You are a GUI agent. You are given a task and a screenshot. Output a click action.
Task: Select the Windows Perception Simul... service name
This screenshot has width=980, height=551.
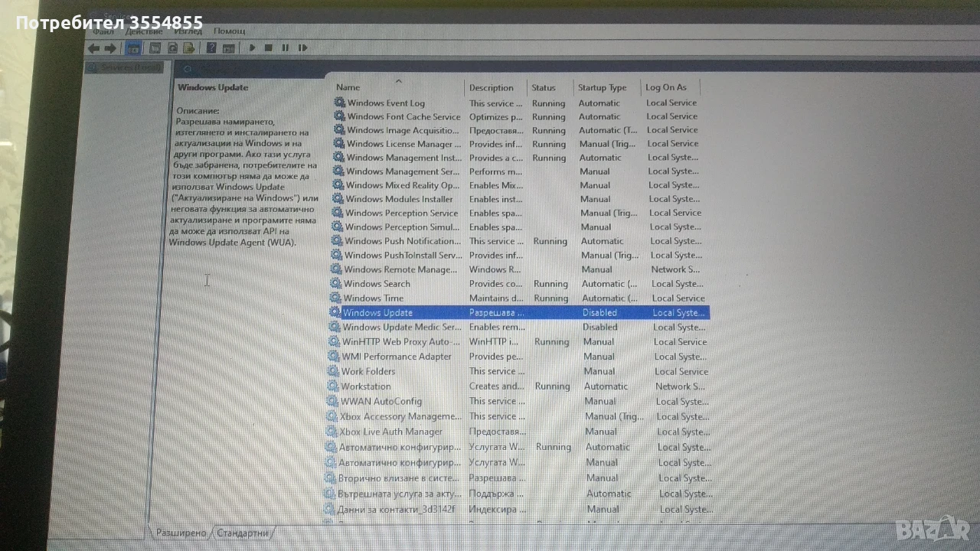click(x=402, y=227)
